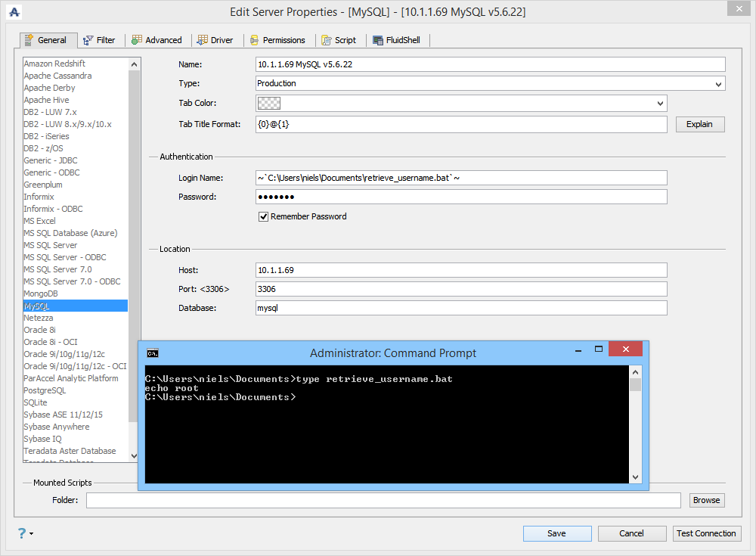Select MongoDB from the database type list

41,294
